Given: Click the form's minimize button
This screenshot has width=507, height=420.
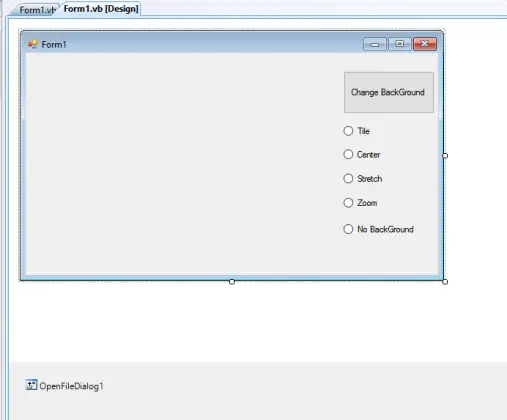Looking at the screenshot, I should [x=375, y=44].
